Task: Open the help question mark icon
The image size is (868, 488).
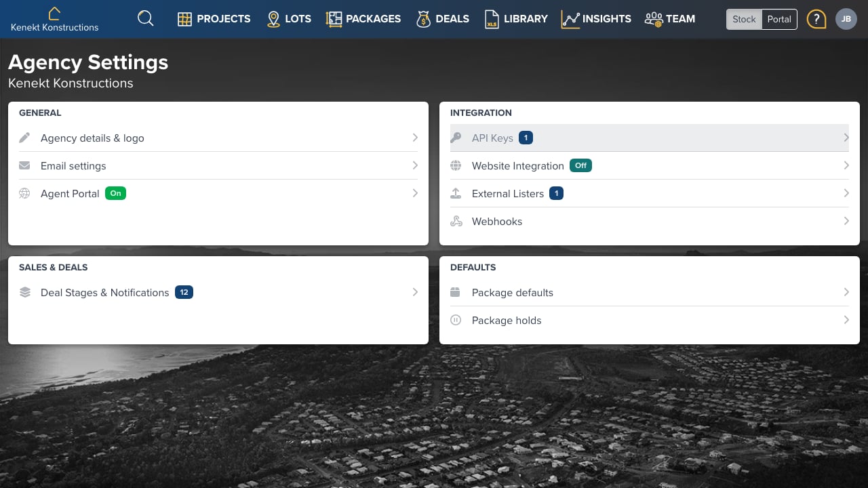Action: pyautogui.click(x=816, y=19)
